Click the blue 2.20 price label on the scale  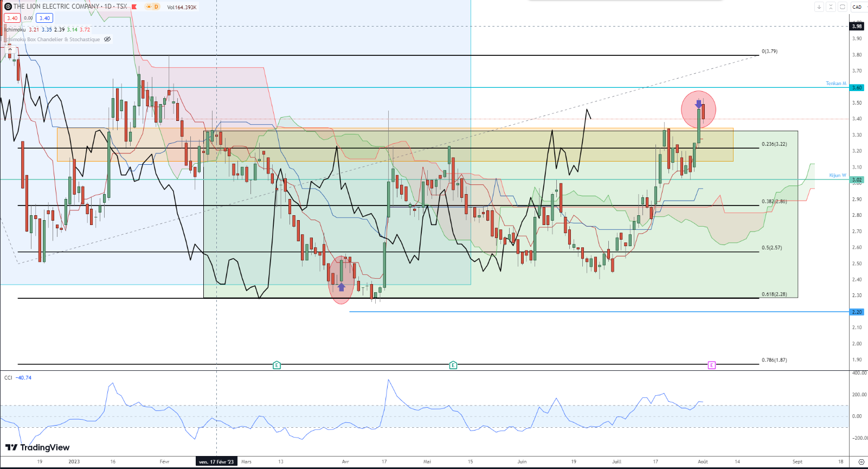click(x=857, y=312)
